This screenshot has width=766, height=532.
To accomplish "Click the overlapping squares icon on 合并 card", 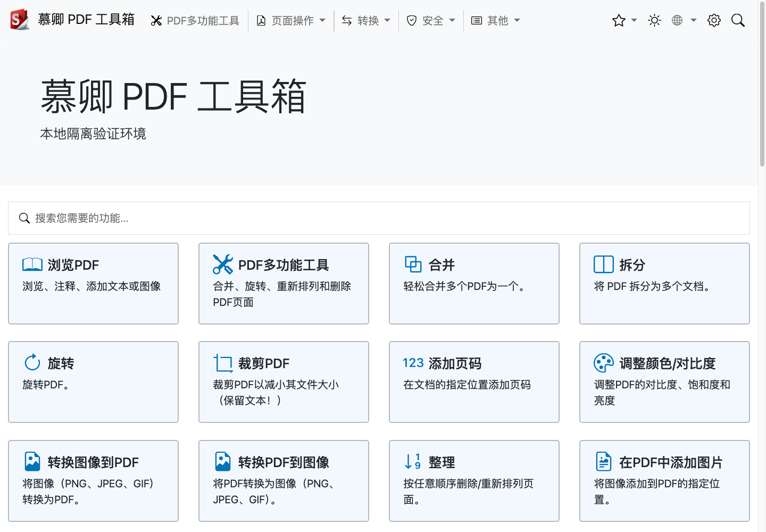I will (413, 264).
